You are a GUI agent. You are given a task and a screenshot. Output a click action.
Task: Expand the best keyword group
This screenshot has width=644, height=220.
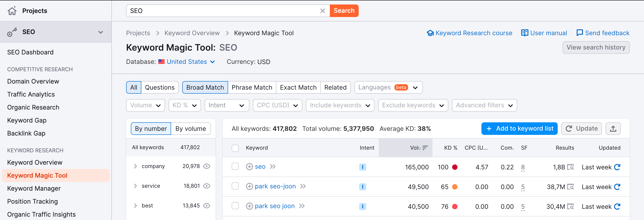point(135,206)
